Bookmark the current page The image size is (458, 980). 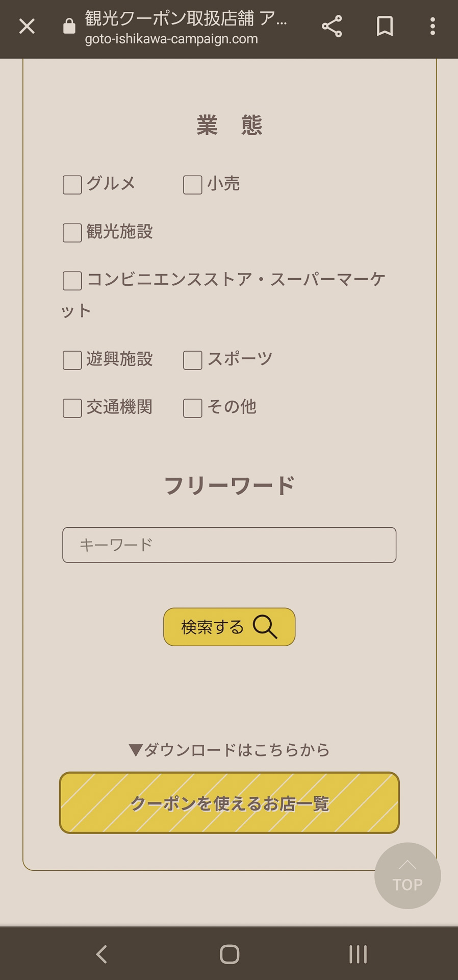point(385,27)
